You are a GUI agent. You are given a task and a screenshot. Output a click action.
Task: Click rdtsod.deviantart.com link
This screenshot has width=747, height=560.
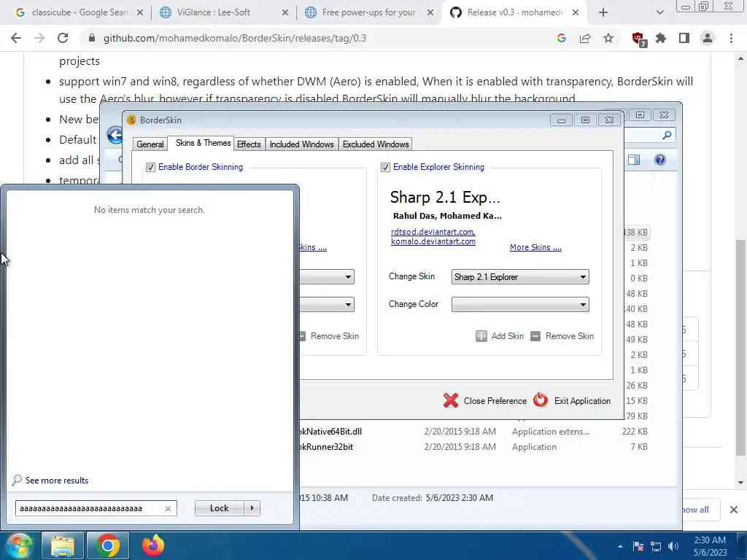(433, 232)
